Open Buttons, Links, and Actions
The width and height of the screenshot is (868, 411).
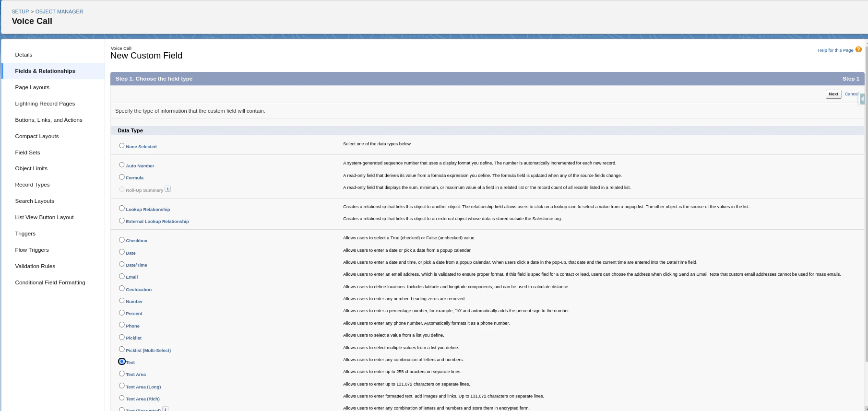53,120
